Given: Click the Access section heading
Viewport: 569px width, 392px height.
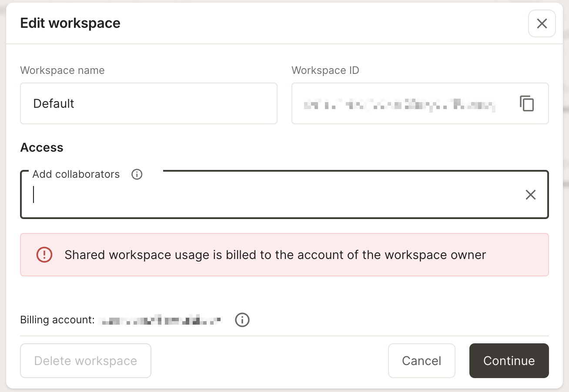Looking at the screenshot, I should pyautogui.click(x=42, y=147).
